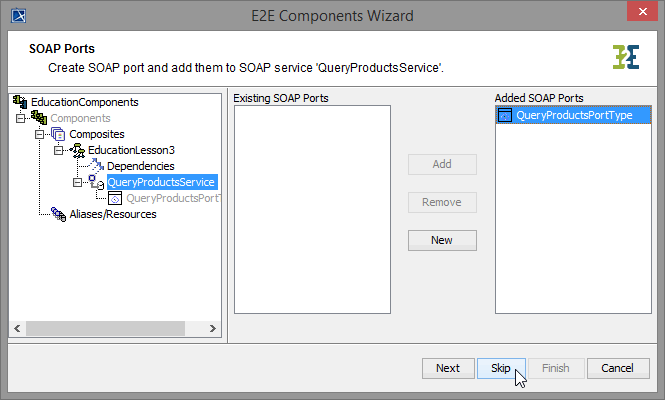Click the EducationComponents root icon
The image size is (665, 400).
[20, 102]
